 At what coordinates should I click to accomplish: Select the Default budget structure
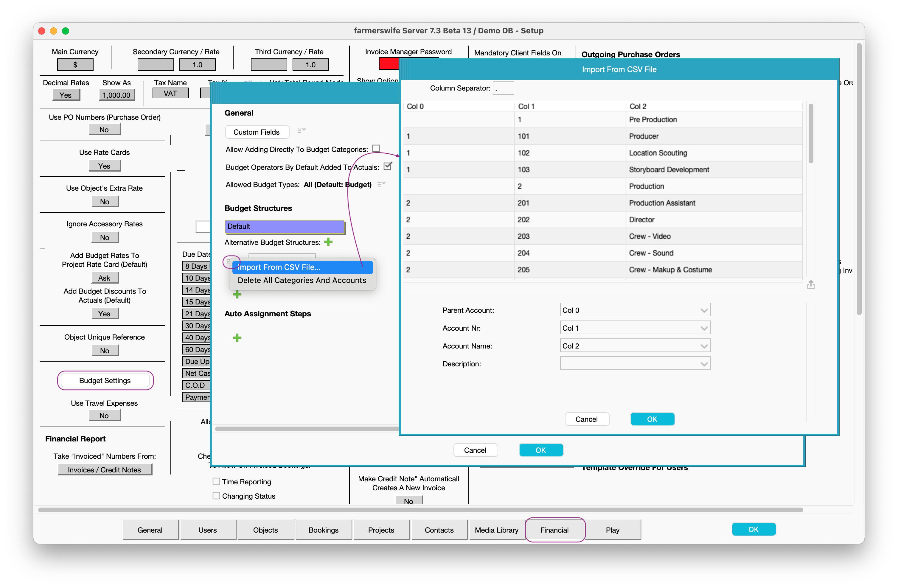[285, 226]
